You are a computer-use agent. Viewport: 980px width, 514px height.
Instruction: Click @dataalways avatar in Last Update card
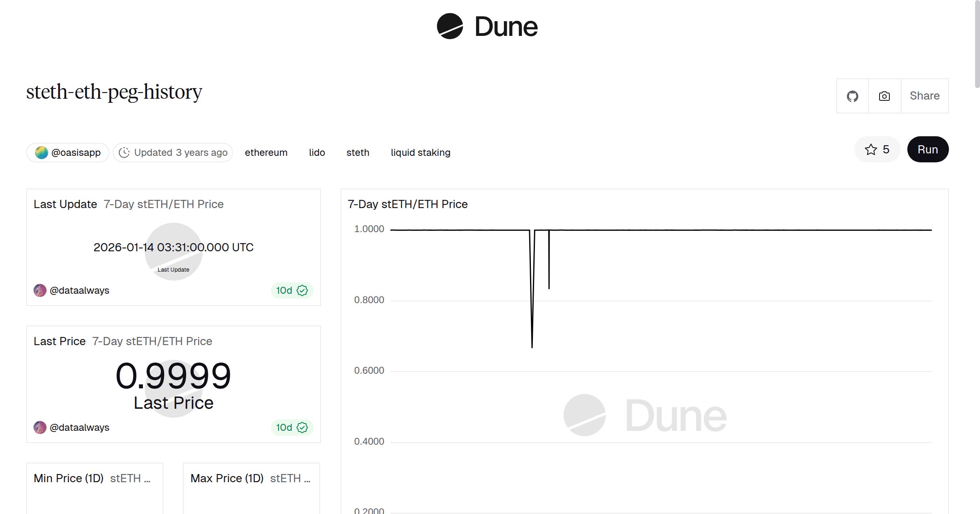tap(40, 290)
